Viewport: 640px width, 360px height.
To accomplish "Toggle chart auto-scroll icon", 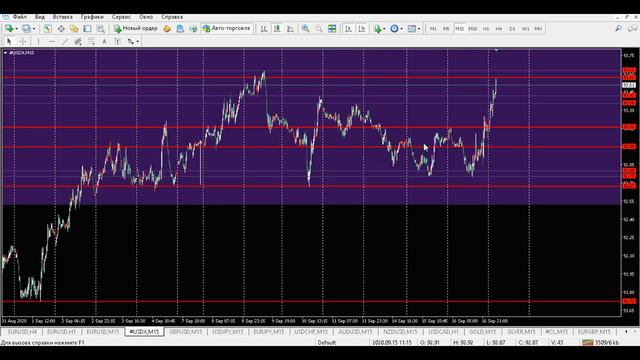I will click(x=348, y=29).
